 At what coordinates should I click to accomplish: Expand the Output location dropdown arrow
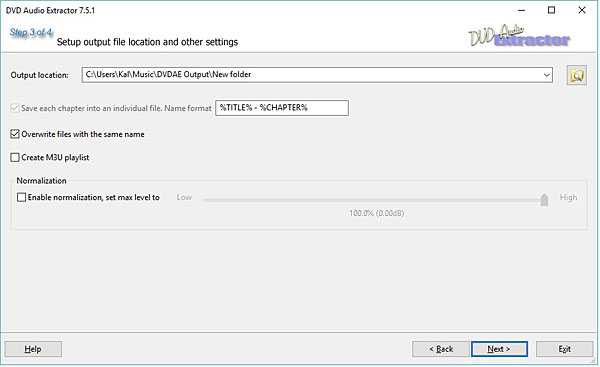[547, 75]
